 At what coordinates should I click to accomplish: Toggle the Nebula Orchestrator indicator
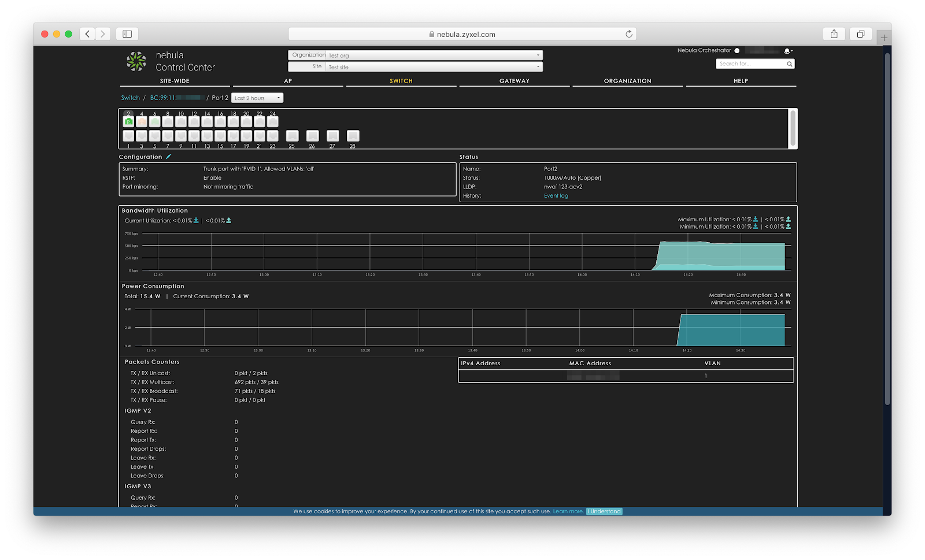click(x=737, y=51)
